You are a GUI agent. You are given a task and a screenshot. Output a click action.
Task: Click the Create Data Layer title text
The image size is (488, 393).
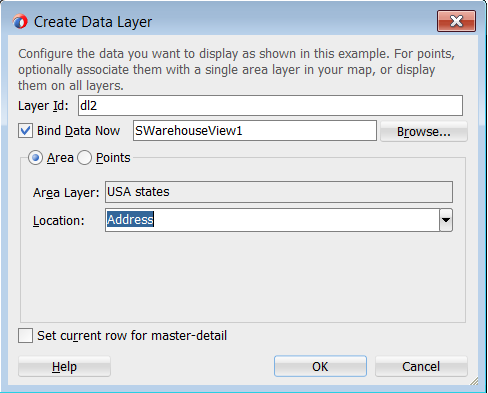[x=93, y=22]
